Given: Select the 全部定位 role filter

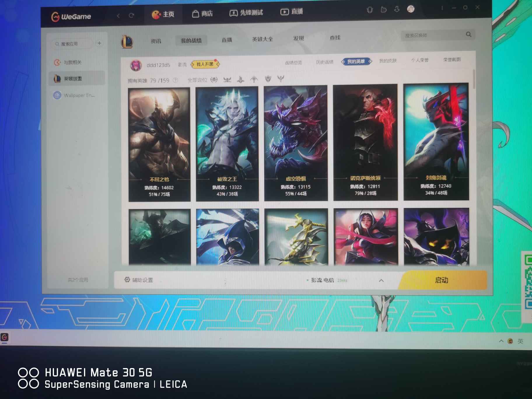Looking at the screenshot, I should (197, 80).
